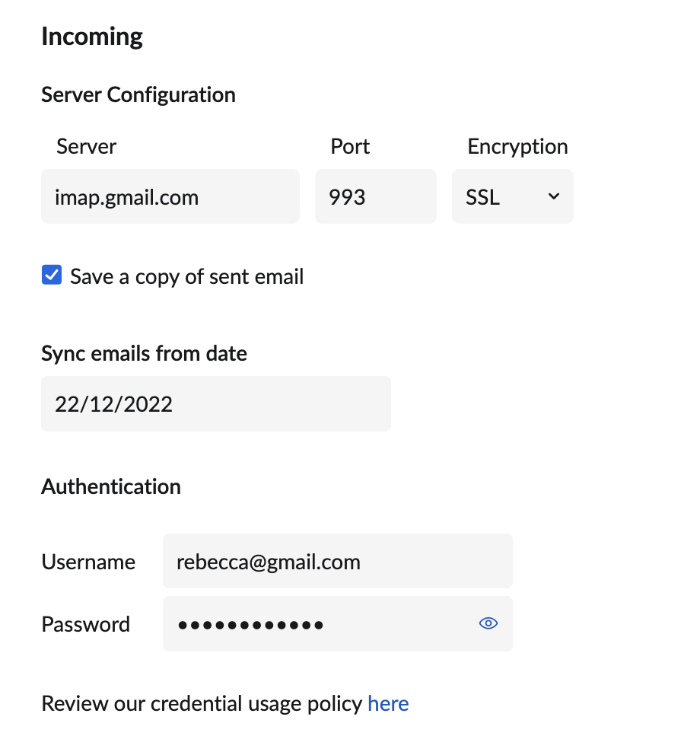Click the imap.gmail.com server field
The width and height of the screenshot is (700, 755).
[170, 197]
